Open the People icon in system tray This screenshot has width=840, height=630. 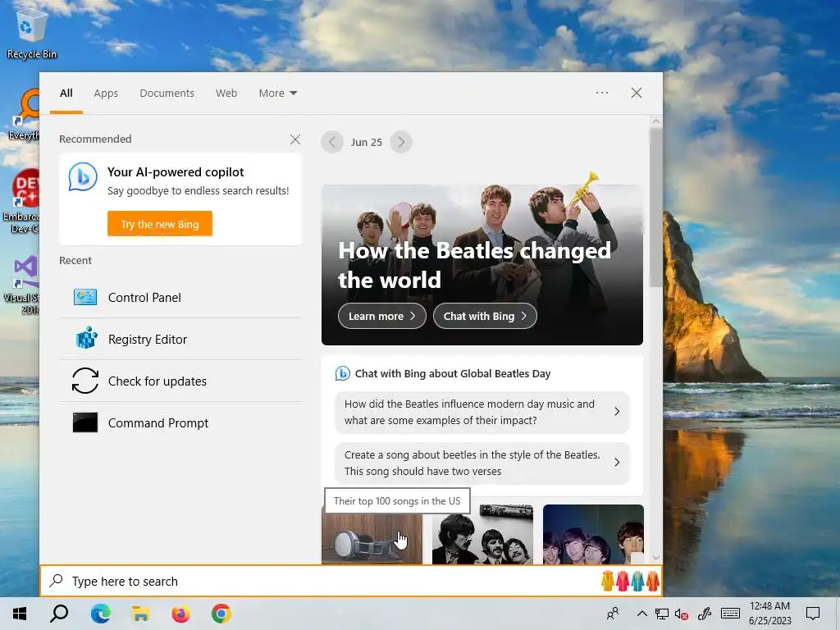(613, 614)
